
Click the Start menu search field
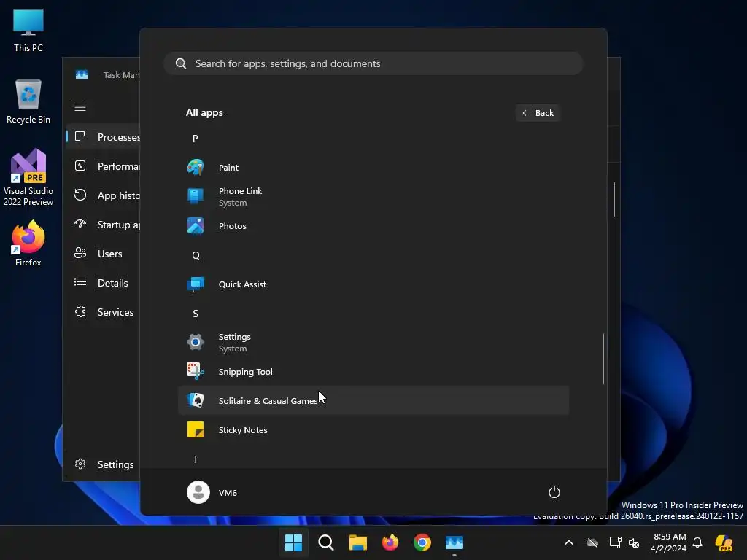click(373, 63)
